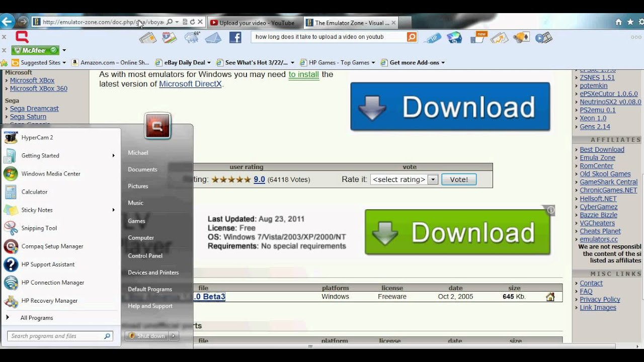Viewport: 644px width, 362px height.
Task: Expand the Get more Add-ons dropdown
Action: tap(443, 63)
